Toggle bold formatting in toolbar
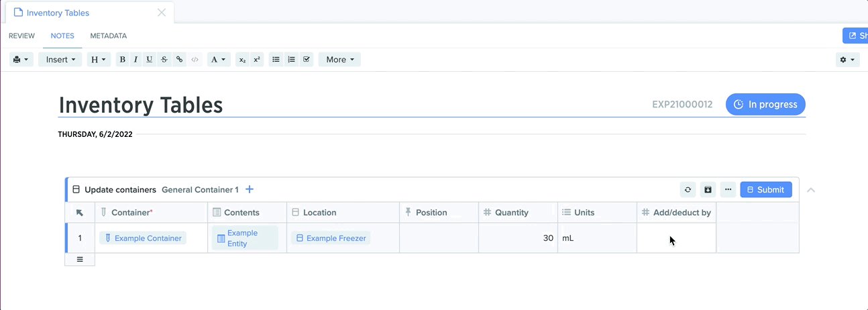The height and width of the screenshot is (310, 868). coord(122,60)
